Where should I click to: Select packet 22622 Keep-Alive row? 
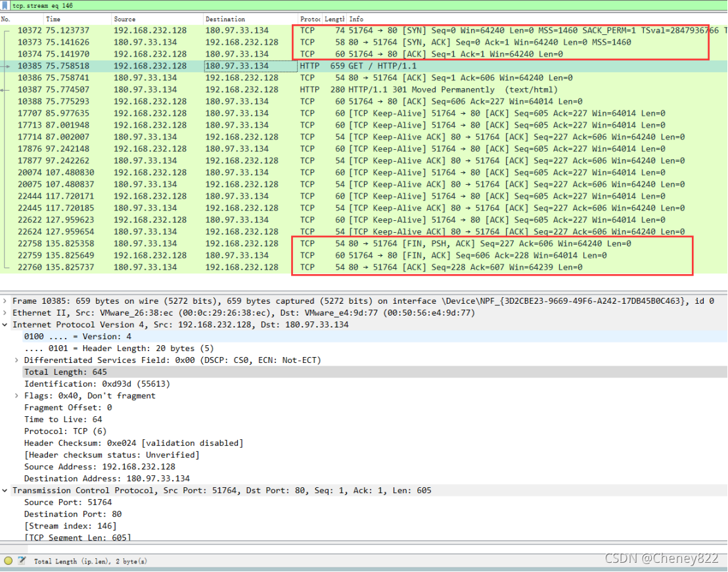pos(363,220)
